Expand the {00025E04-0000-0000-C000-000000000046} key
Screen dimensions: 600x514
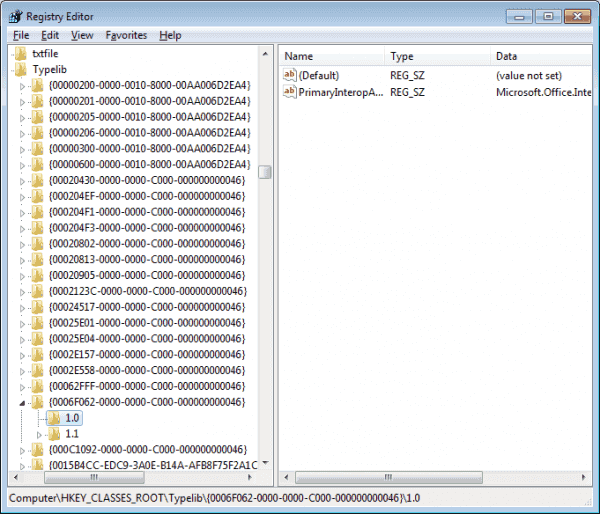tap(22, 339)
